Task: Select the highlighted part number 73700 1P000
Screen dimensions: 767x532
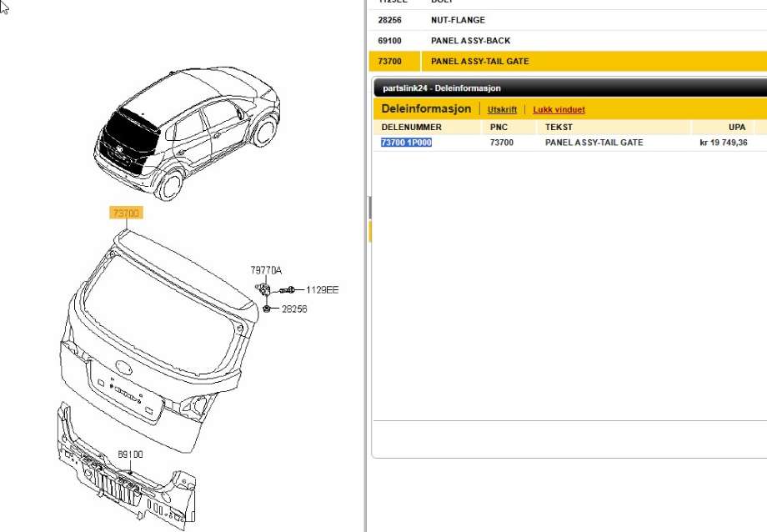Action: 406,143
